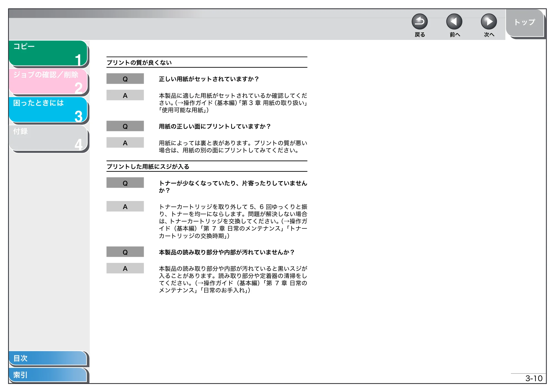The width and height of the screenshot is (555, 392).
Task: Click question 正しい用紙がセットされていますか？
Action: tap(209, 79)
